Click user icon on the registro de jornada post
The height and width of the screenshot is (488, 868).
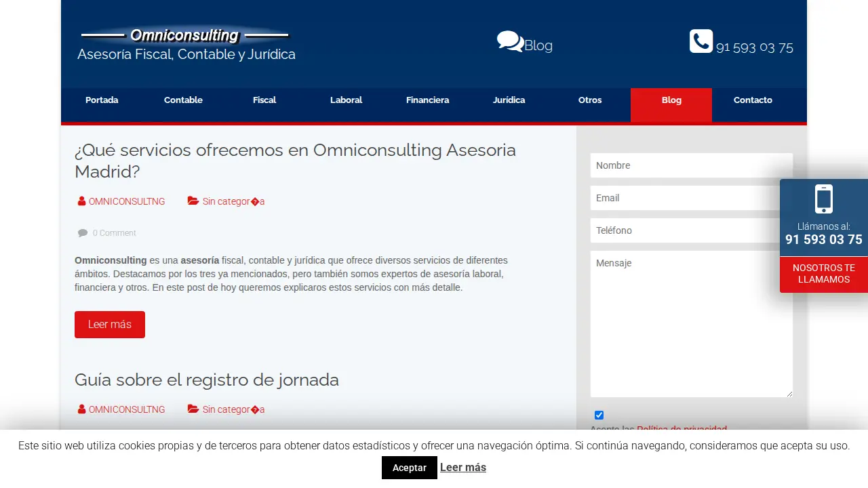pyautogui.click(x=81, y=409)
